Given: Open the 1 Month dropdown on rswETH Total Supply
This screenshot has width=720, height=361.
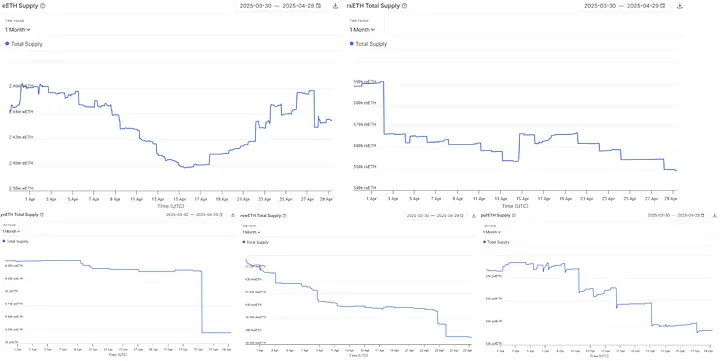Looking at the screenshot, I should pyautogui.click(x=252, y=232).
